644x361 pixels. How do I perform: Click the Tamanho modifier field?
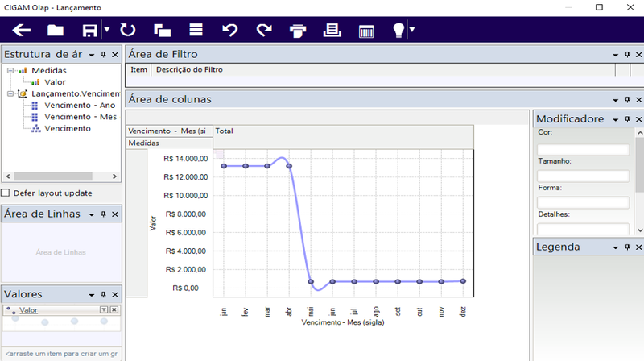tap(583, 176)
